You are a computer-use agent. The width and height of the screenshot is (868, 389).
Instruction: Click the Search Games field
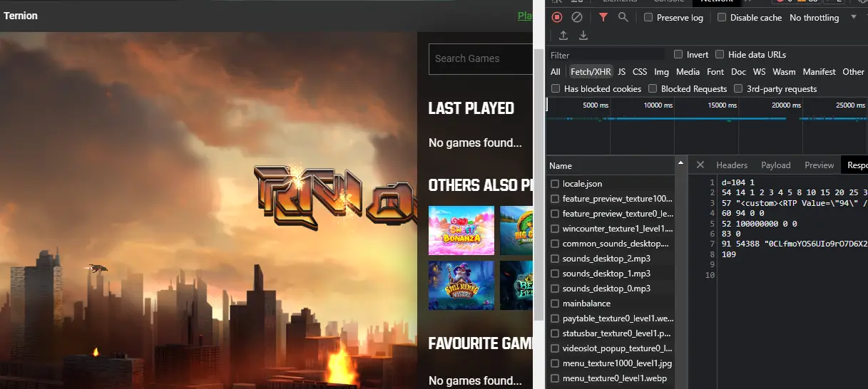[x=481, y=58]
